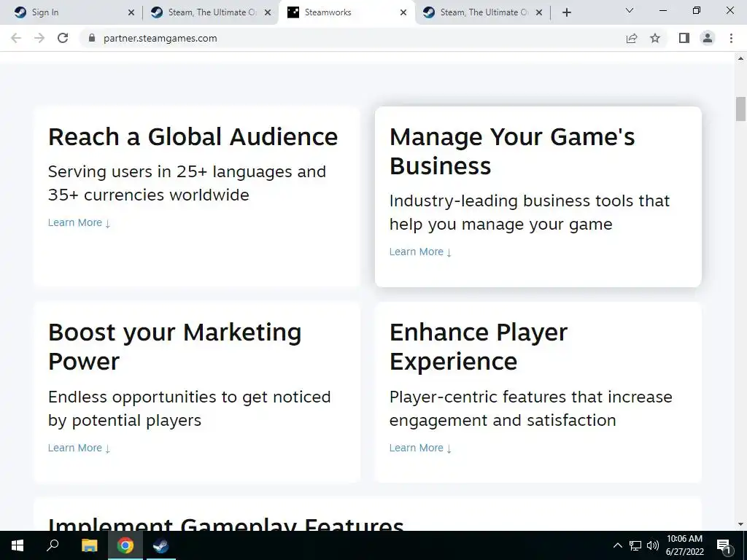Click Learn More under Reach a Global Audience
The image size is (747, 560).
point(79,222)
